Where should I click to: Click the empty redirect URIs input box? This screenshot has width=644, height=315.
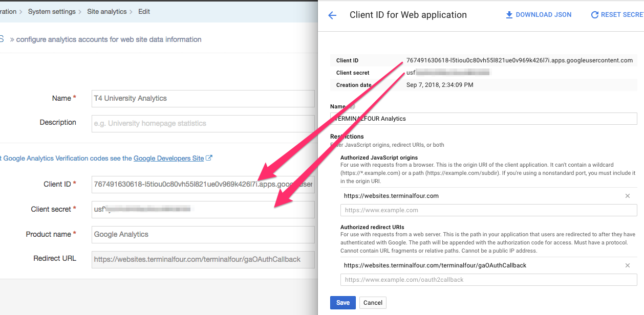488,280
